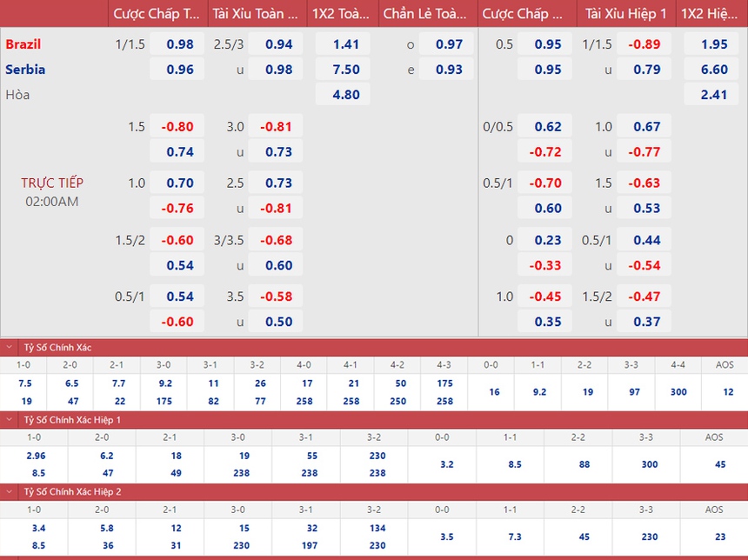Collapse the Tỷ Số Chính Xác Hiệp 2 section

(x=10, y=491)
